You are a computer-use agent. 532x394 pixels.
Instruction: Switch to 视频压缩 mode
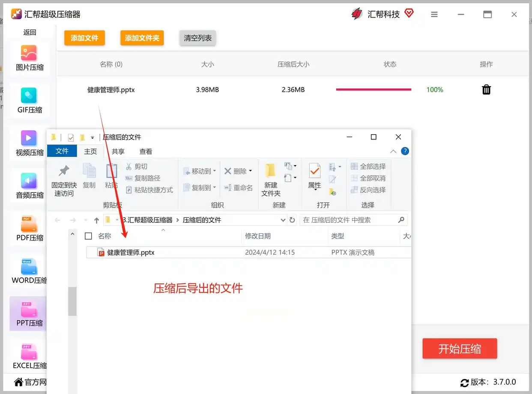(29, 143)
